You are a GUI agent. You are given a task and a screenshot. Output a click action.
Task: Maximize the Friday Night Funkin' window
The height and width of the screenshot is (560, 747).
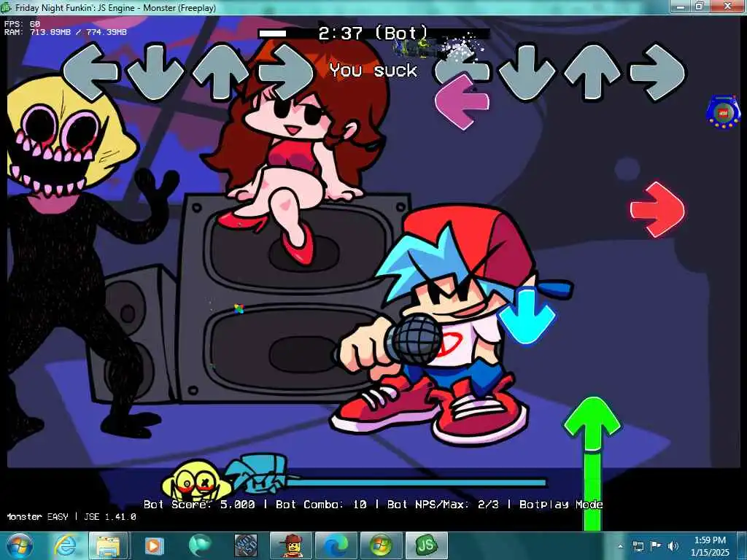point(700,6)
